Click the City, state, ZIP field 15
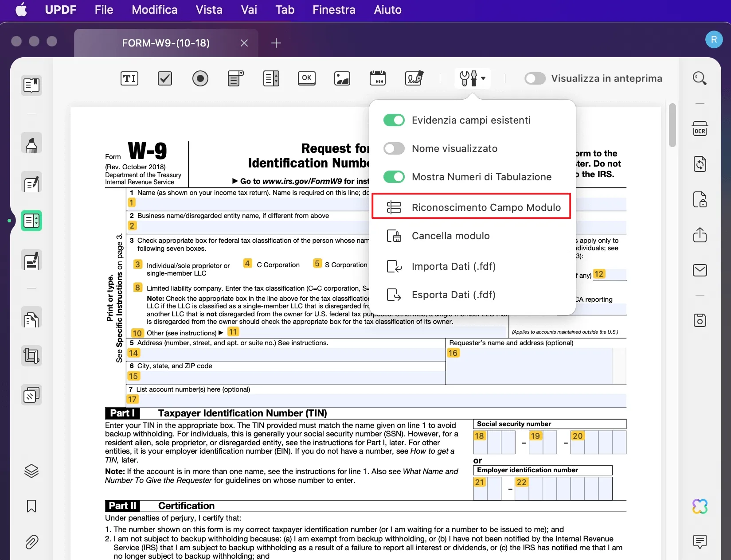Viewport: 731px width, 560px height. (286, 377)
